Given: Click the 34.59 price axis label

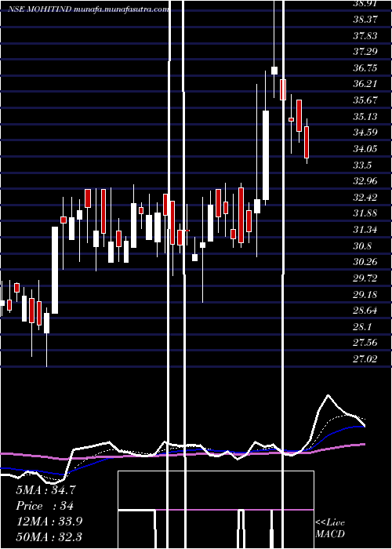Looking at the screenshot, I should click(x=365, y=133).
